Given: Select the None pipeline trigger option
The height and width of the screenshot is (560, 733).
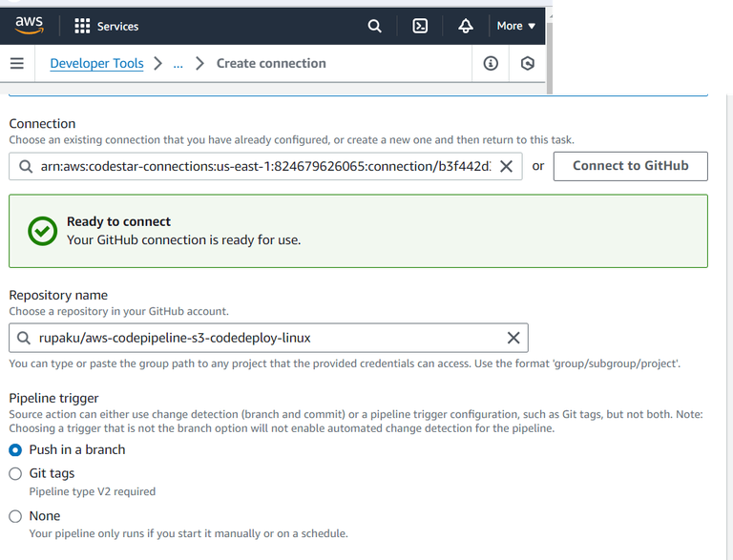Looking at the screenshot, I should pos(15,516).
